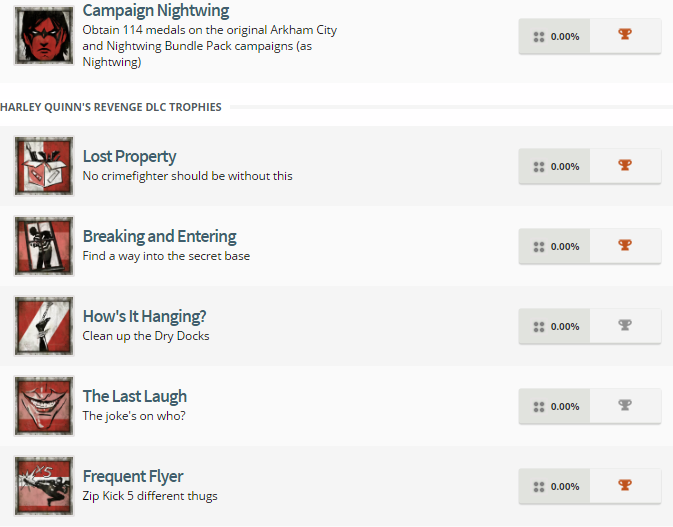673x527 pixels.
Task: Click the bronze trophy icon for Lost Property
Action: click(625, 166)
